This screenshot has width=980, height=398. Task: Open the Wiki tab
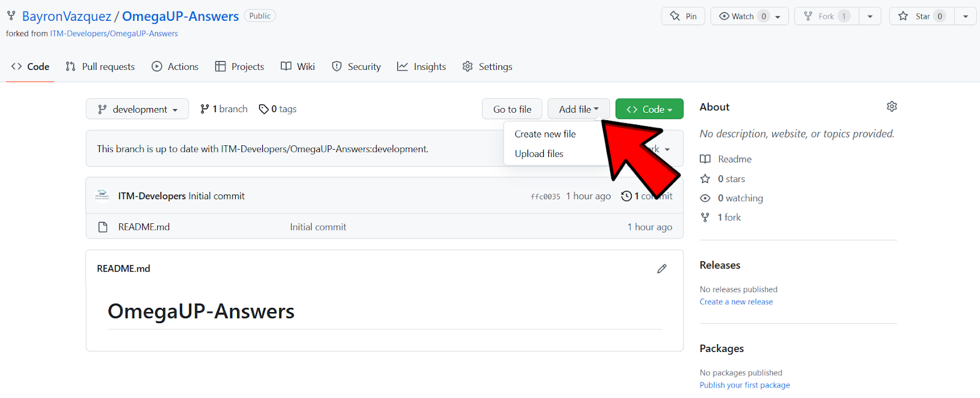click(298, 66)
